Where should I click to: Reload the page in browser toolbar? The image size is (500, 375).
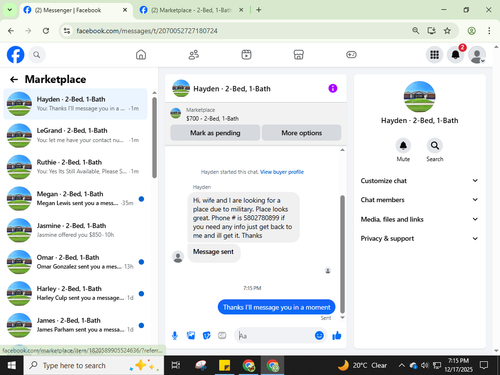pyautogui.click(x=46, y=31)
